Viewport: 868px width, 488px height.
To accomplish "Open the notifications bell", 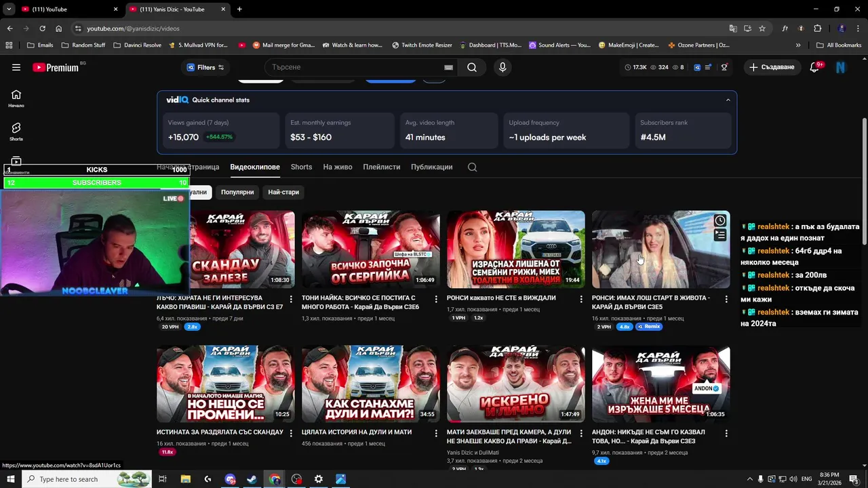I will tap(815, 67).
